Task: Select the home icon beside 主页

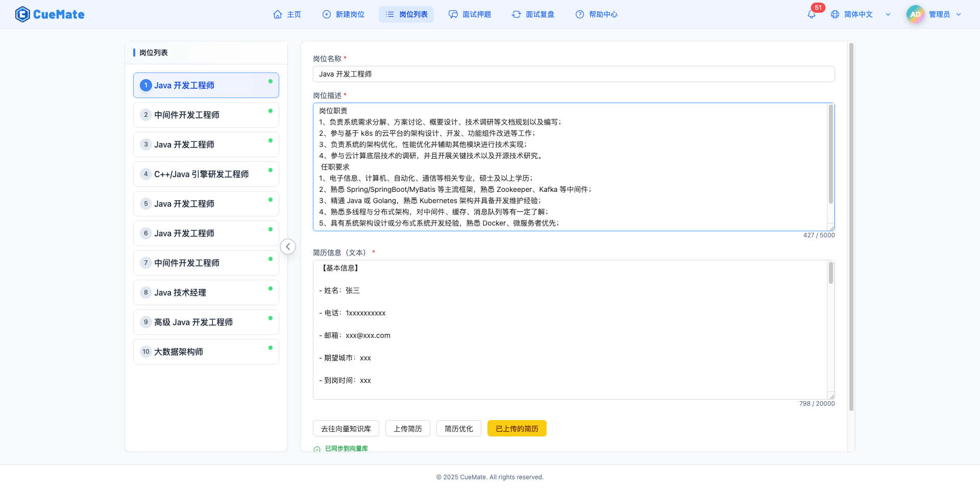Action: coord(277,14)
